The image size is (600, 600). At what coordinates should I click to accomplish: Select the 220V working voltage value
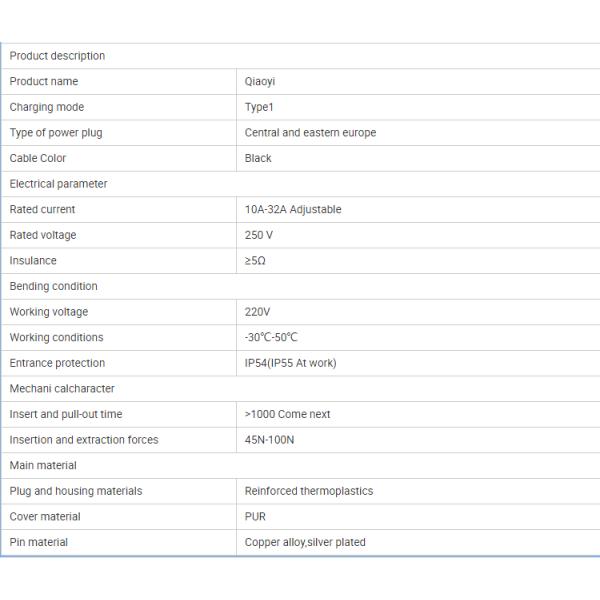(x=258, y=312)
